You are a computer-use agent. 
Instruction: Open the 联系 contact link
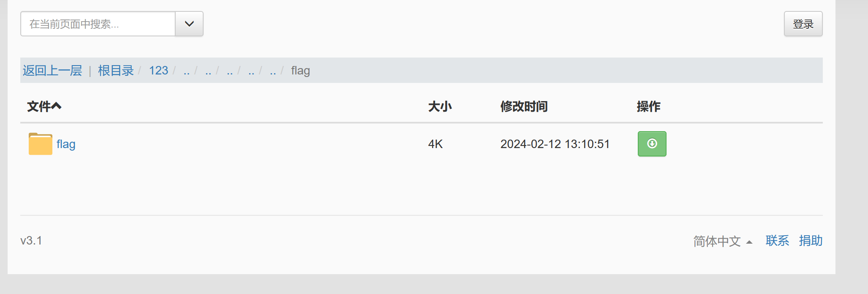coord(777,241)
